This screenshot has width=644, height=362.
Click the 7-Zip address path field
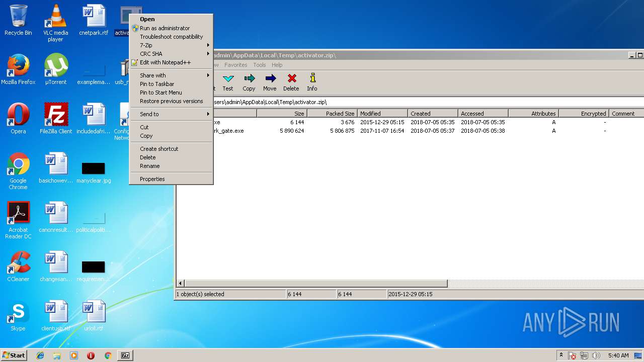pyautogui.click(x=428, y=102)
